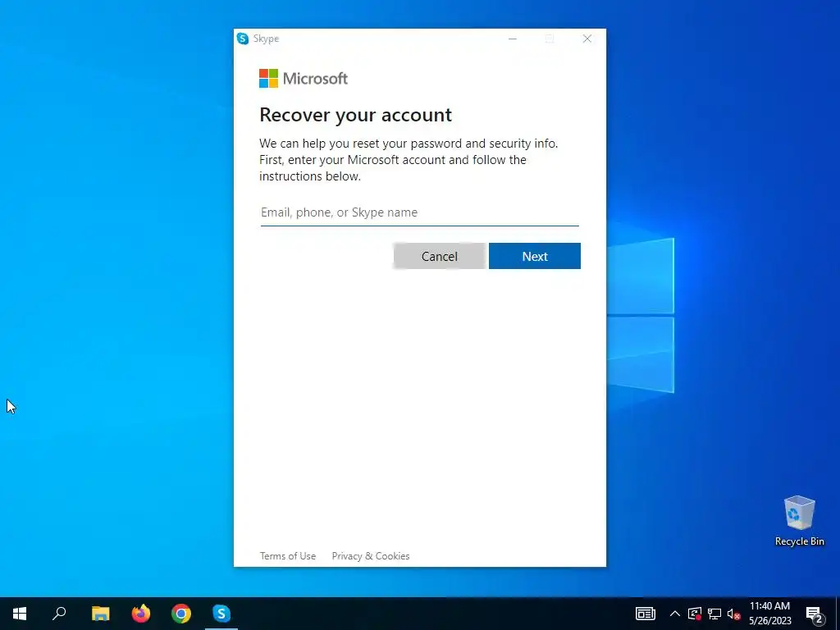Screen dimensions: 840x630
Task: Click the muted volume tray icon
Action: pyautogui.click(x=733, y=614)
